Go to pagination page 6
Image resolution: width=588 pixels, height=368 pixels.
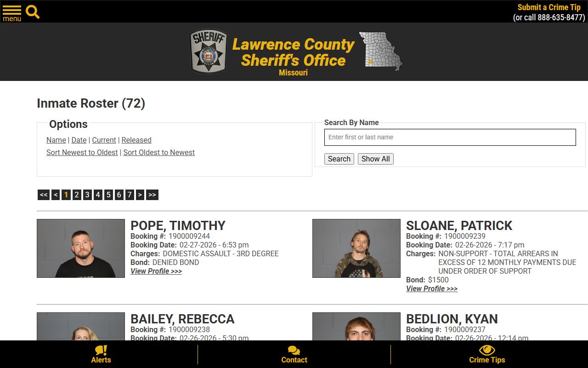point(119,195)
